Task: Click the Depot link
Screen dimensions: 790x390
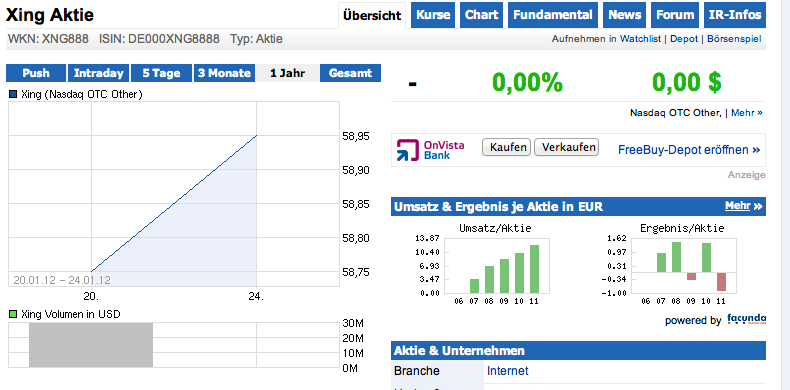Action: pos(684,39)
